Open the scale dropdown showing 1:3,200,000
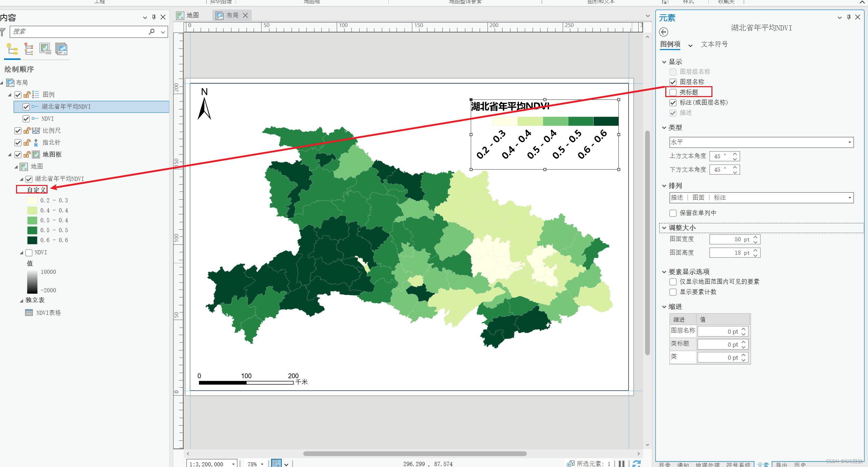Viewport: 868px width, 467px height. tap(233, 464)
